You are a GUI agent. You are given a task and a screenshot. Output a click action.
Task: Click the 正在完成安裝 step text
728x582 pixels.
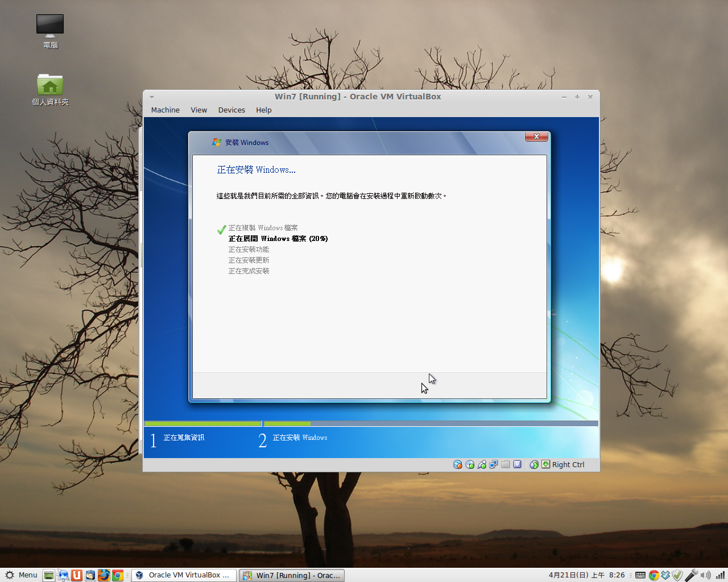pyautogui.click(x=249, y=271)
